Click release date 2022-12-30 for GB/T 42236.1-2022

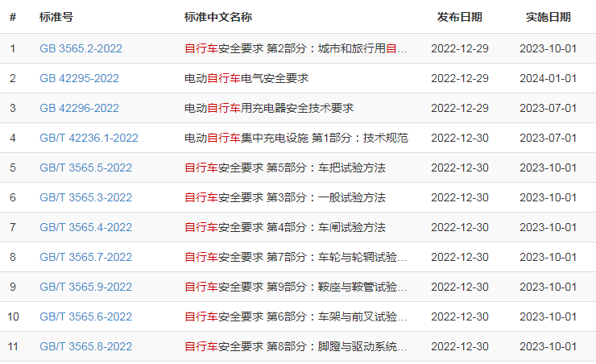[x=460, y=138]
